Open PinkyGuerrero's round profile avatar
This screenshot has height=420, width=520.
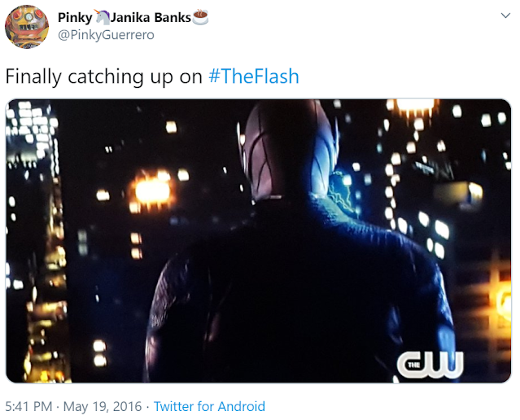coord(27,27)
